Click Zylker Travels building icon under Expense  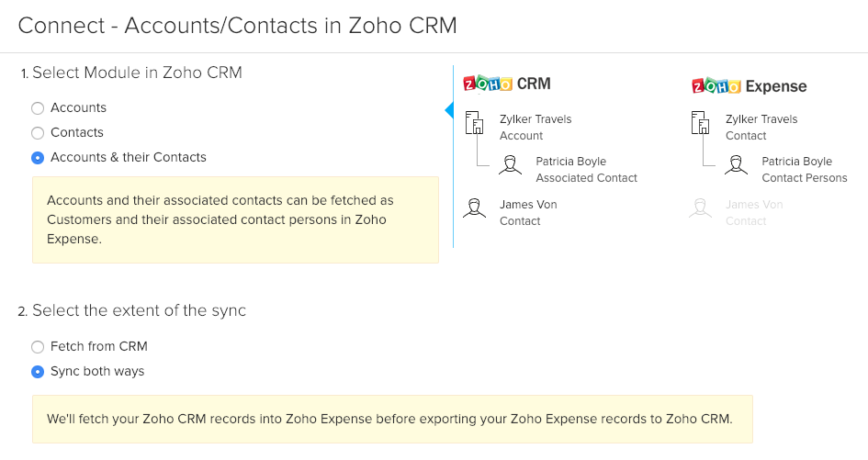700,125
